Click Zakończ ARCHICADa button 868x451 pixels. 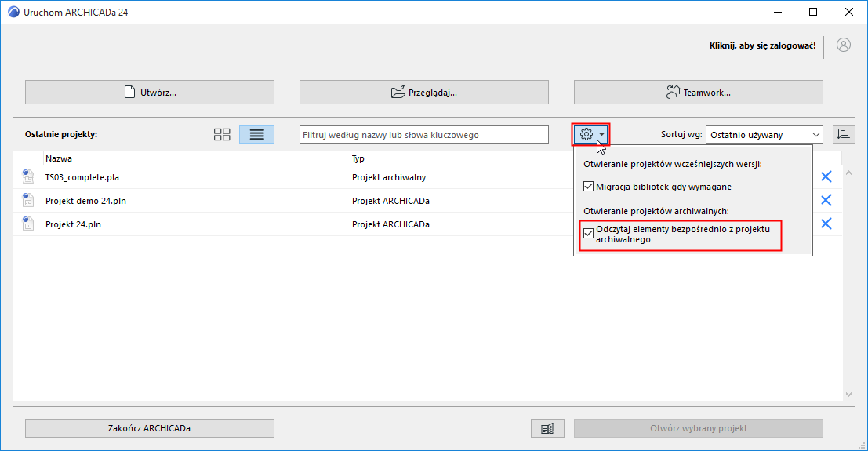(x=150, y=428)
